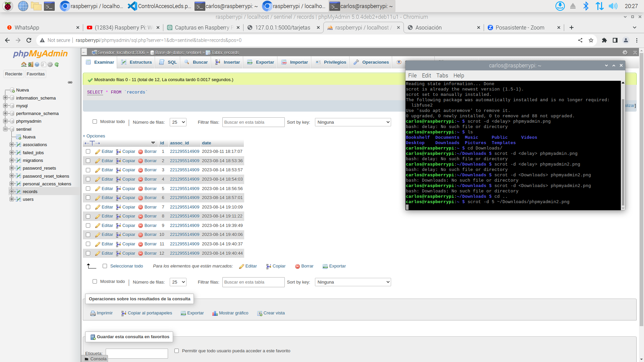This screenshot has height=362, width=644.
Task: Click the link-with-main-panel chain icon
Action: (x=70, y=82)
